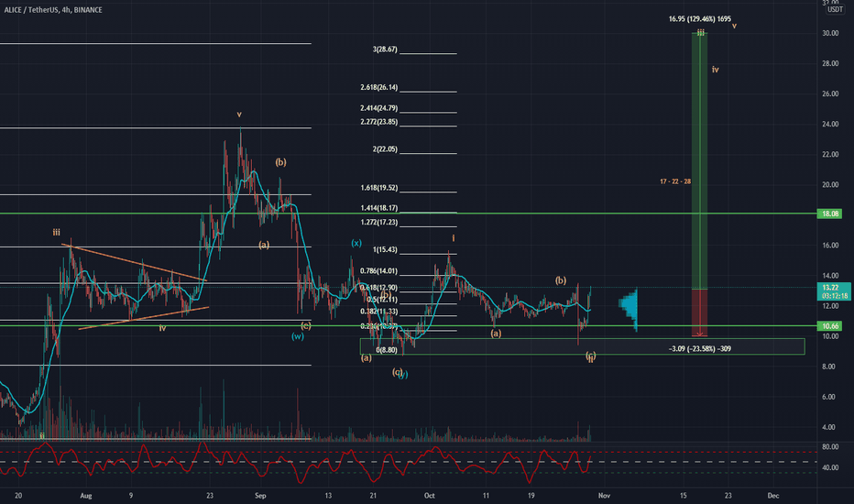The image size is (854, 504).
Task: Select the 2.414(24.79) Fibonacci level label
Action: click(379, 108)
